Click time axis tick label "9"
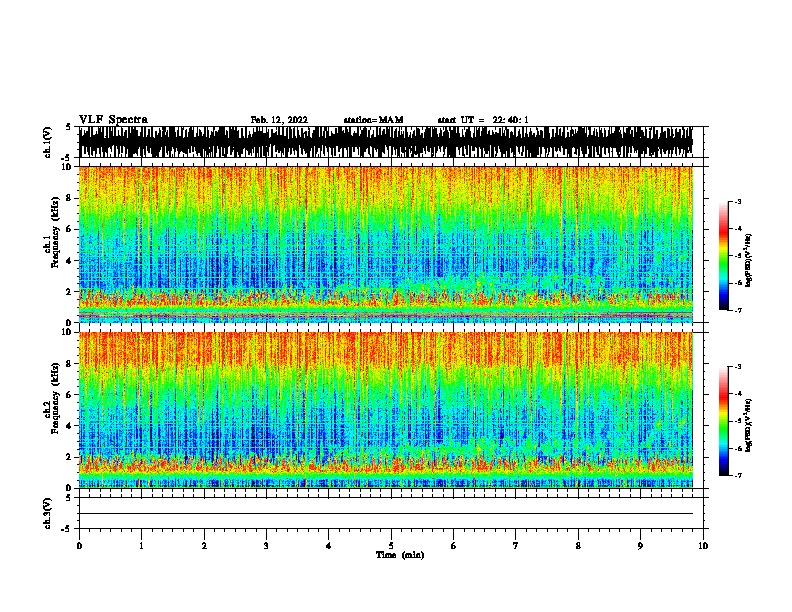This screenshot has width=792, height=612. pos(640,546)
